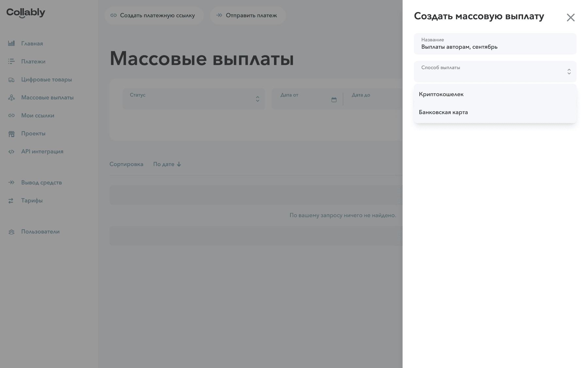Click the Мои ссылки link icon
The width and height of the screenshot is (588, 368).
tap(11, 115)
